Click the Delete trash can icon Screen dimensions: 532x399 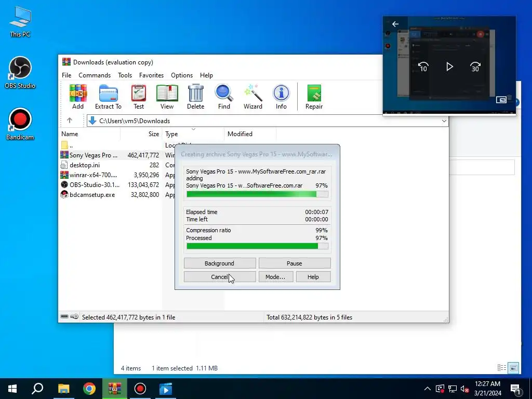point(196,97)
